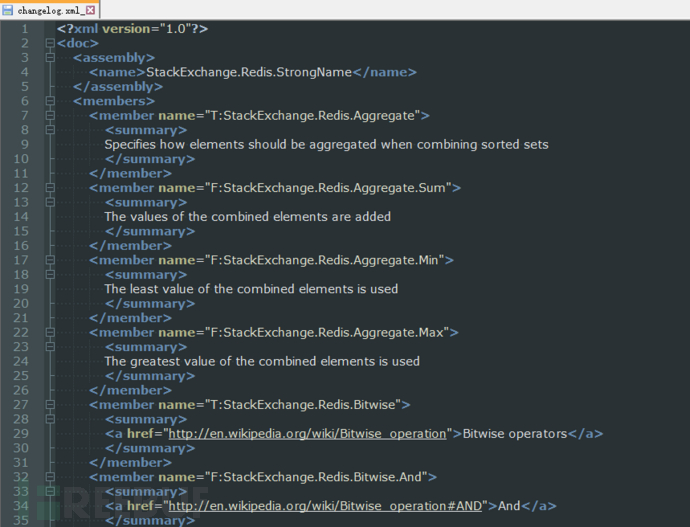690x527 pixels.
Task: Click line number 9 in the gutter
Action: 25,145
